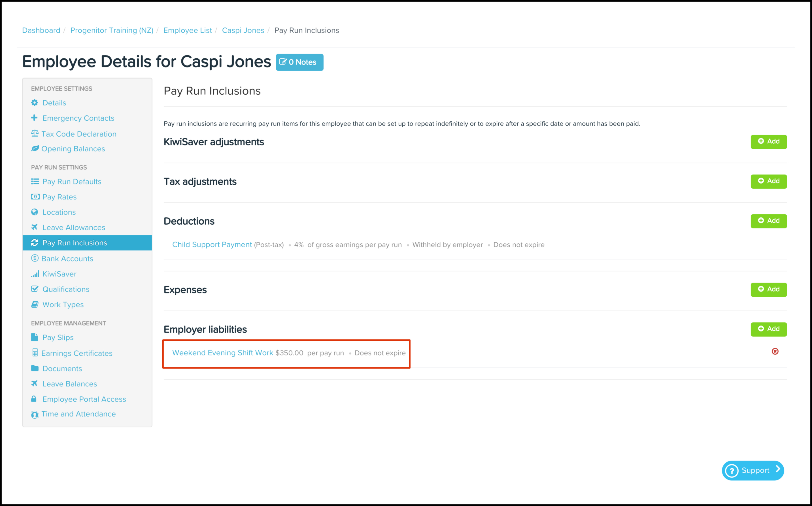Open Leave Balances in Employee Management
Screen dimensions: 812x506
[70, 384]
